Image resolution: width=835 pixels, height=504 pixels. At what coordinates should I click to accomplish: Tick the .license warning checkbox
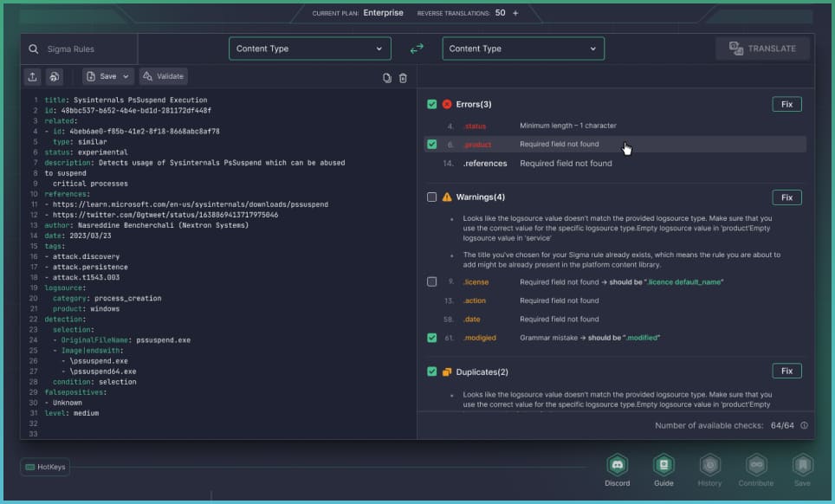coord(432,282)
